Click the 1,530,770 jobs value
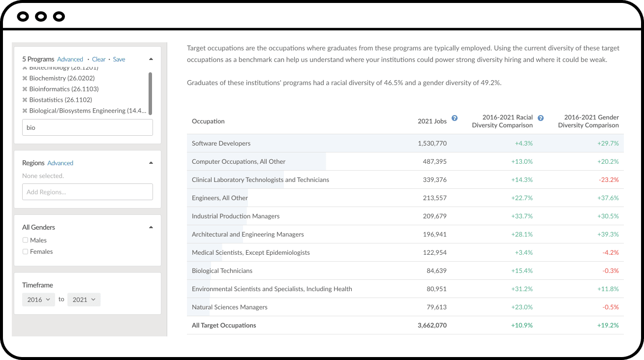This screenshot has width=644, height=360. tap(432, 143)
